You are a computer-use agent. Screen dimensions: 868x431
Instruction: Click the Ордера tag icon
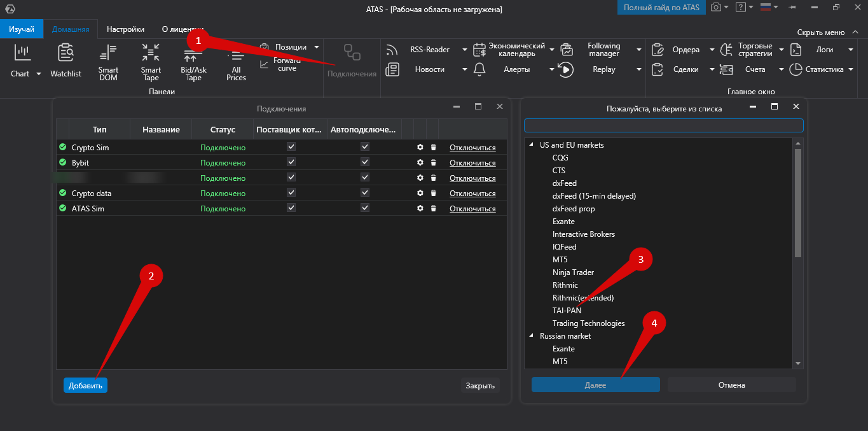click(x=658, y=50)
